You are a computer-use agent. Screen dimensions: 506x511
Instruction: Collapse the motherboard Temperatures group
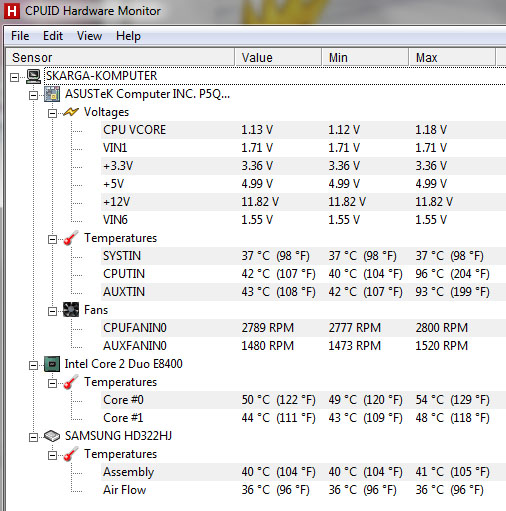tap(52, 240)
